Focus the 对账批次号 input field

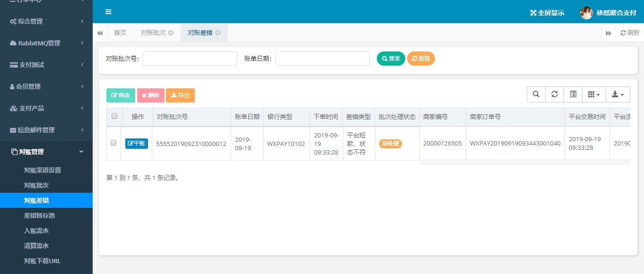point(190,59)
